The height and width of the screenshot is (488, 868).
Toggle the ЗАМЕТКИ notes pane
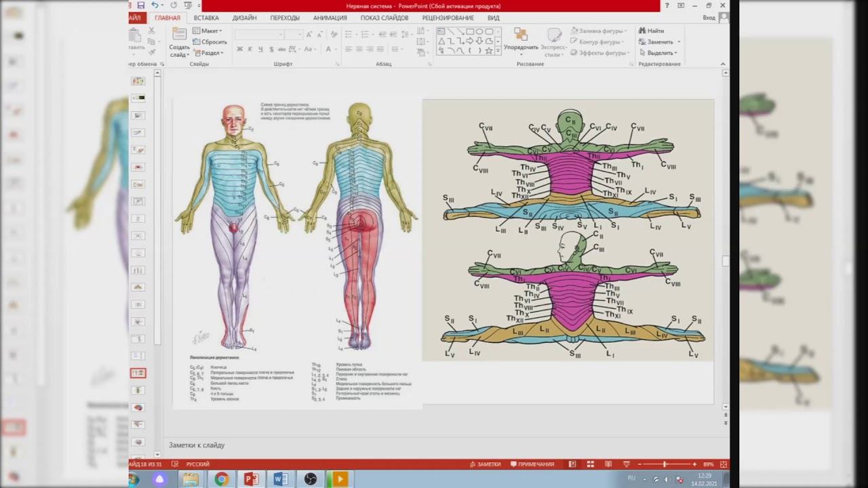pos(485,464)
